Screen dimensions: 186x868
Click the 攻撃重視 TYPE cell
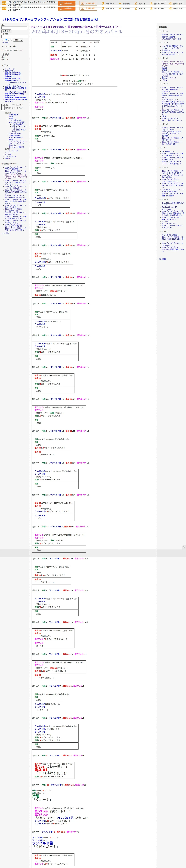tap(84, 59)
